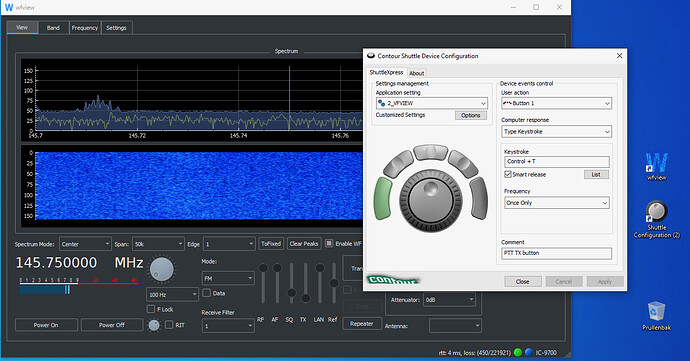Click the 145.750000 frequency display
The width and height of the screenshot is (690, 361).
click(x=56, y=263)
